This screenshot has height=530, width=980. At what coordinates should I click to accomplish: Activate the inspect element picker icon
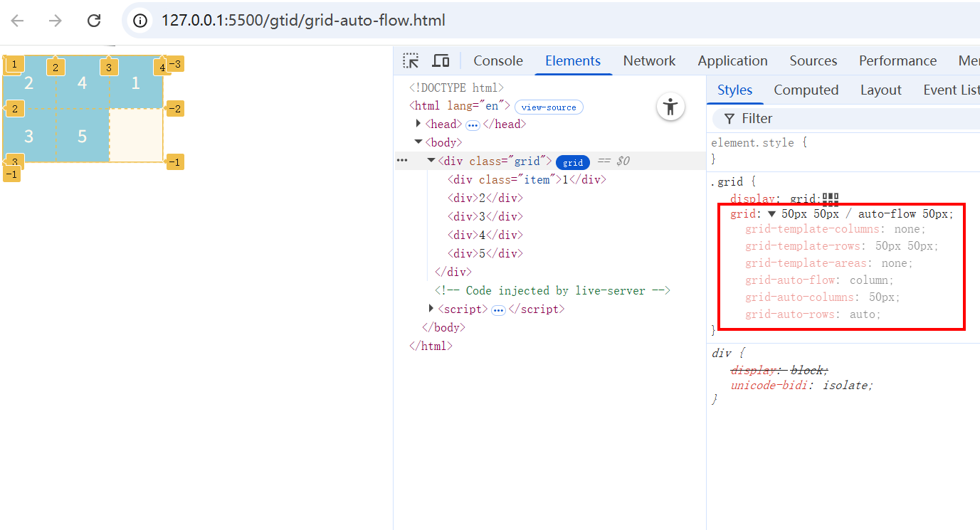tap(411, 60)
